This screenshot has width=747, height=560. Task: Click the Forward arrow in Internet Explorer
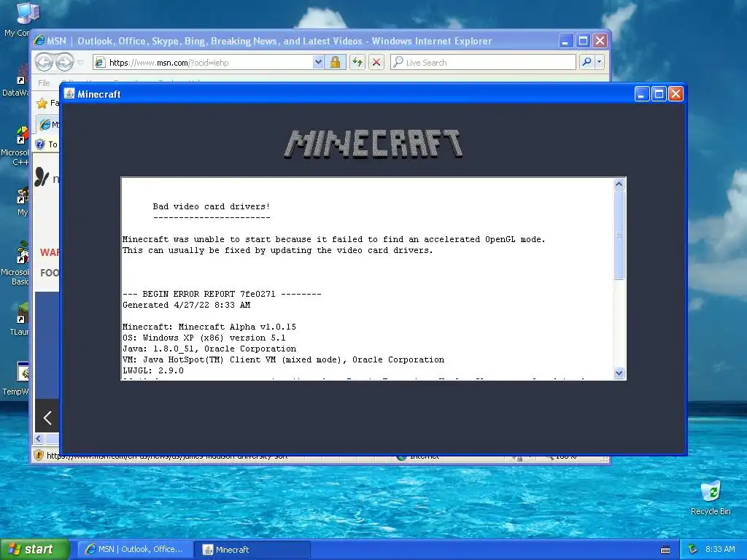64,62
